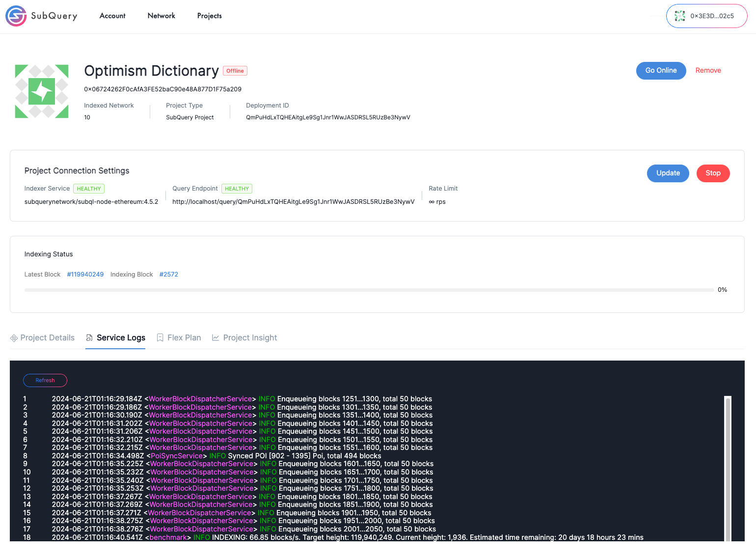Click the Remove project link
The height and width of the screenshot is (559, 756).
[x=708, y=71]
